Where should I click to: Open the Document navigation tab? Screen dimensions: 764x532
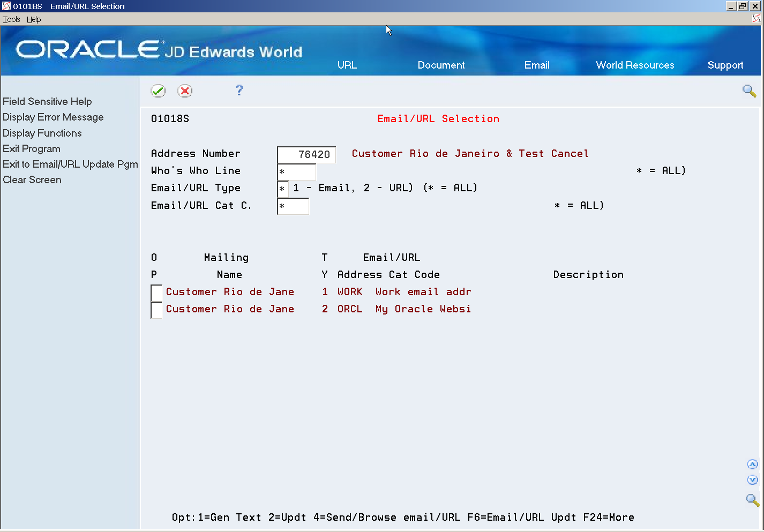coord(441,65)
